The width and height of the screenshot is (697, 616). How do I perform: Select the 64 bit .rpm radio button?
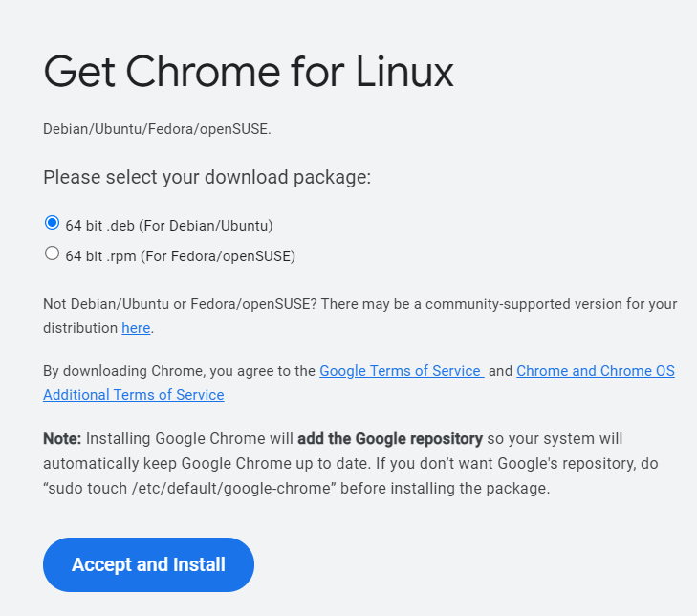pos(52,254)
